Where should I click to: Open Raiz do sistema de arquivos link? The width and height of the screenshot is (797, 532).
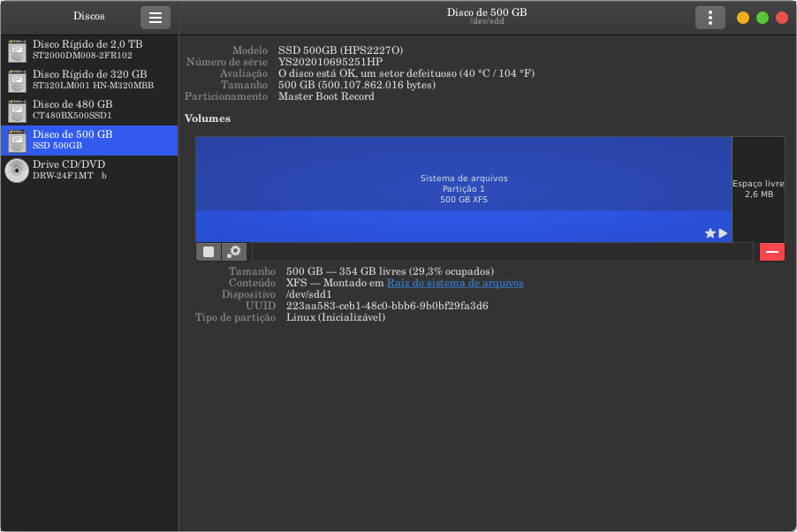[x=455, y=283]
